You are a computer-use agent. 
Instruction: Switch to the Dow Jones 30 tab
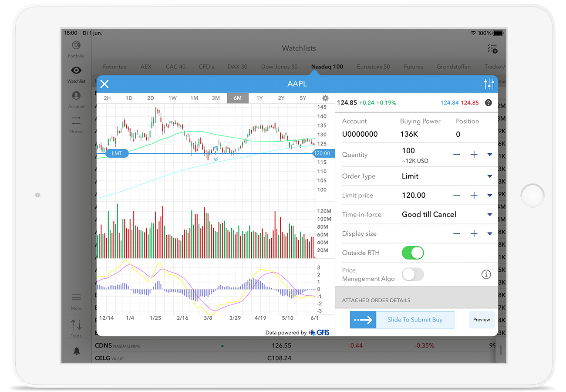point(280,67)
